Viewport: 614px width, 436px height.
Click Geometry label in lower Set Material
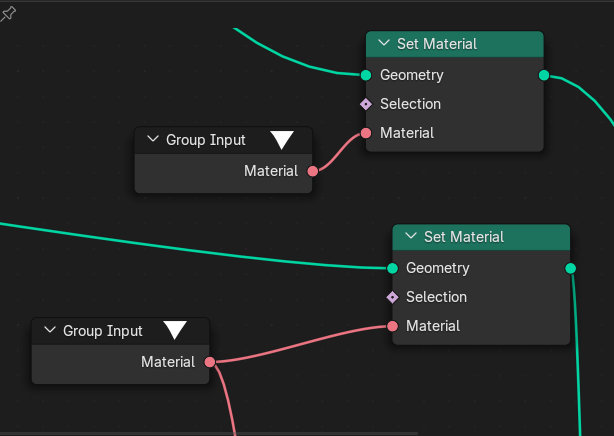coord(437,268)
